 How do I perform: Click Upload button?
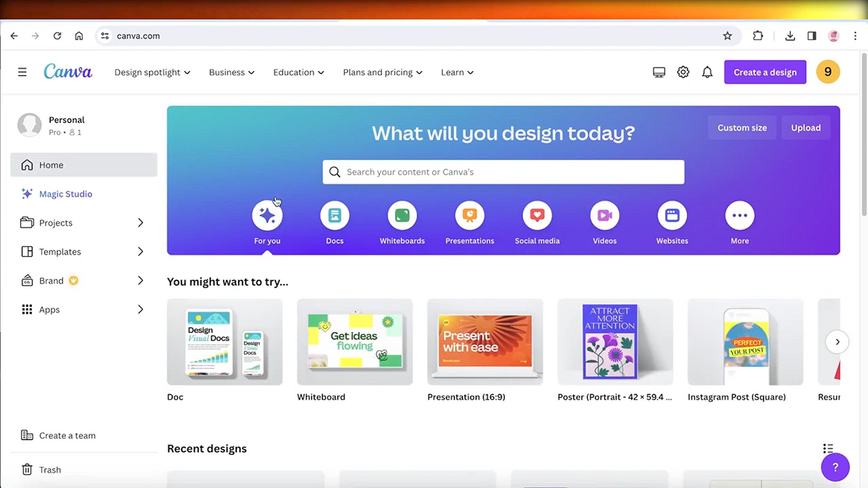[x=806, y=128]
